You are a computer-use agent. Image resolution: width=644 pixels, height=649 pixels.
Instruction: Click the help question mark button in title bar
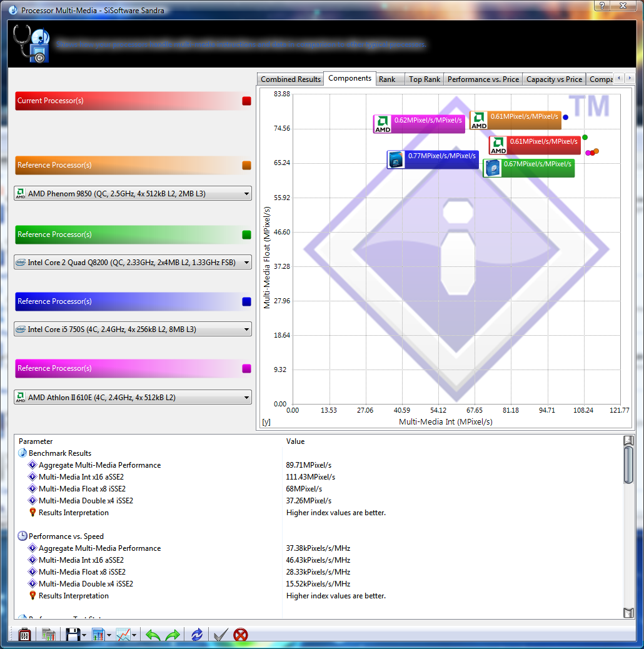click(x=602, y=6)
